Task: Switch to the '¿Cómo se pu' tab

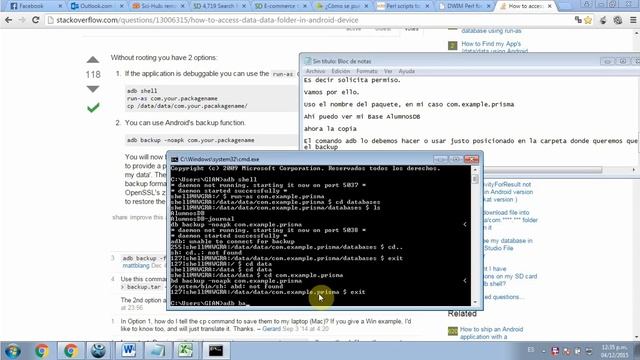Action: (x=341, y=6)
